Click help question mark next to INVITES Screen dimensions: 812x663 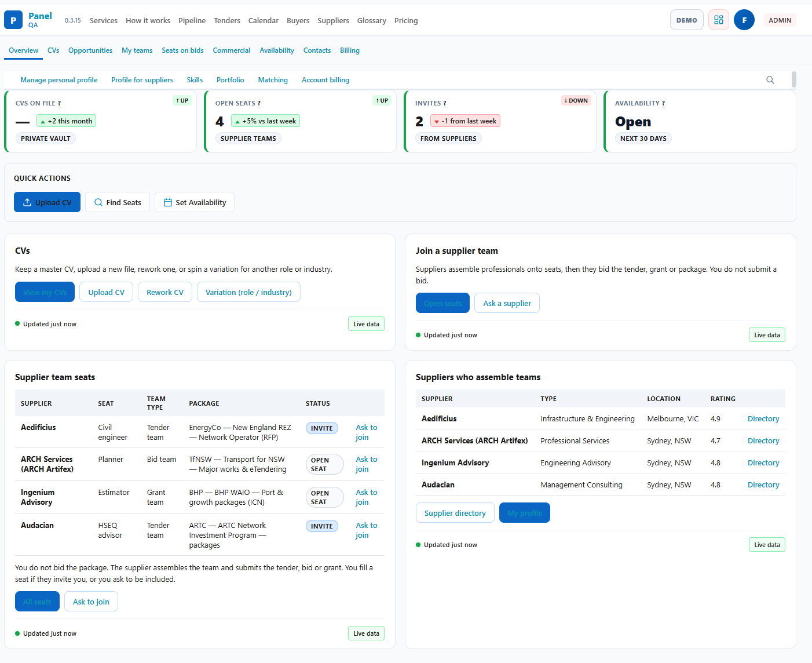tap(445, 103)
